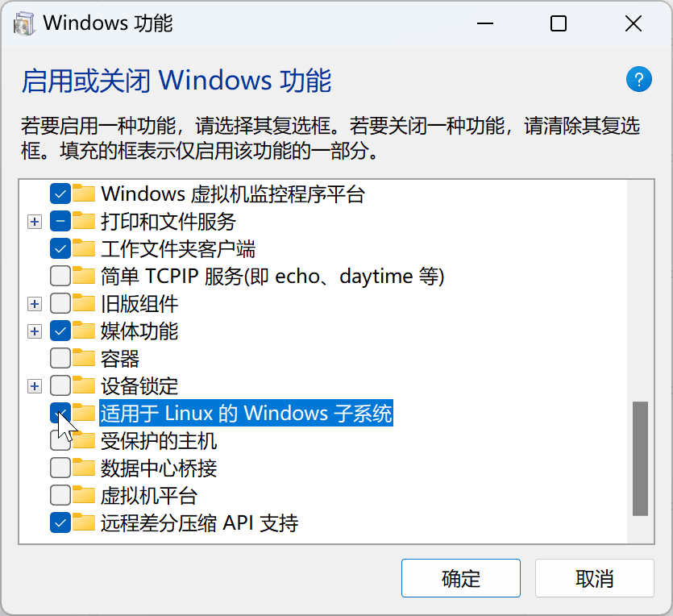This screenshot has width=673, height=616.
Task: Enable 简单 TCPIP 服务 checkbox
Action: [x=60, y=276]
